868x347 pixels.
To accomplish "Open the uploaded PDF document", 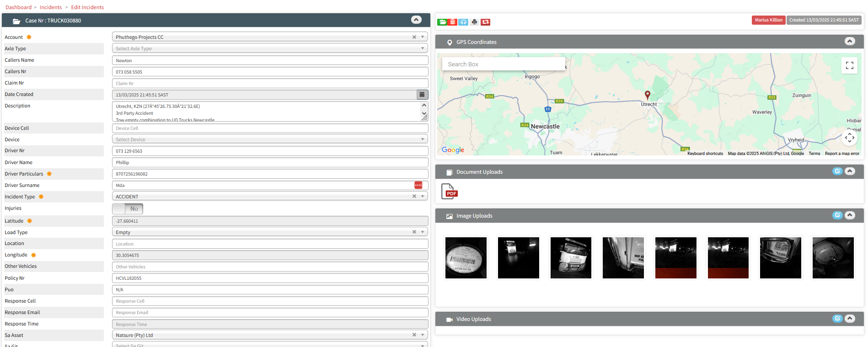I will 449,191.
